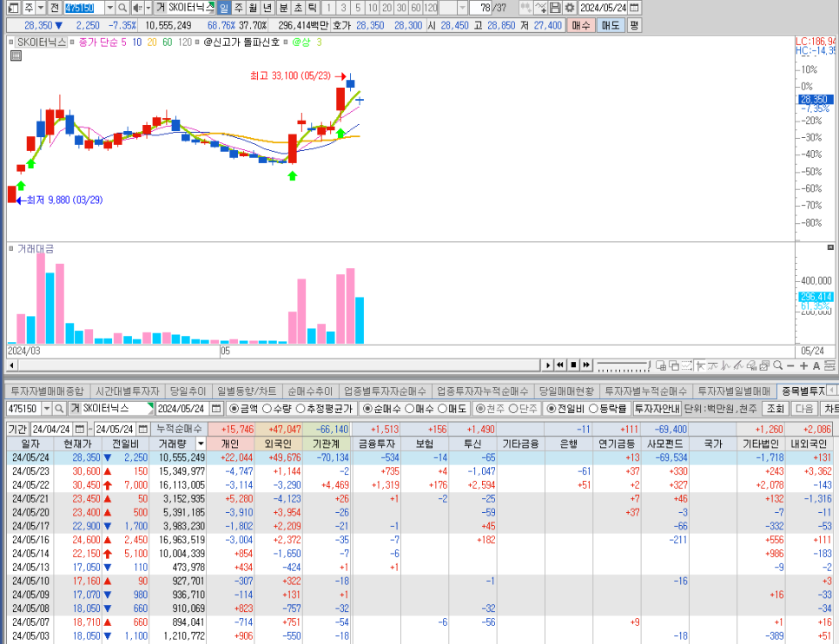Select the 일 daily chart button

click(x=224, y=8)
